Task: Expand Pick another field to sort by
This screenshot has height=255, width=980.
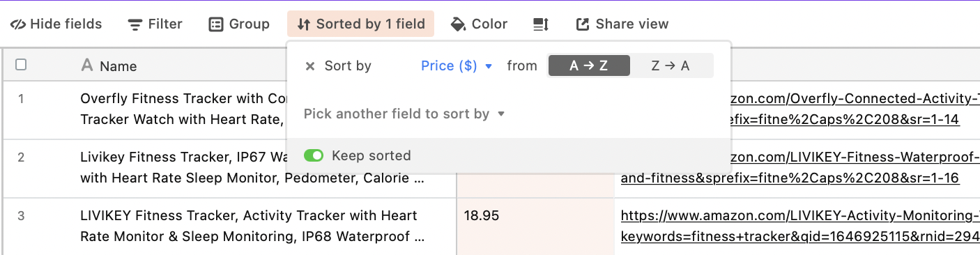Action: [x=404, y=114]
